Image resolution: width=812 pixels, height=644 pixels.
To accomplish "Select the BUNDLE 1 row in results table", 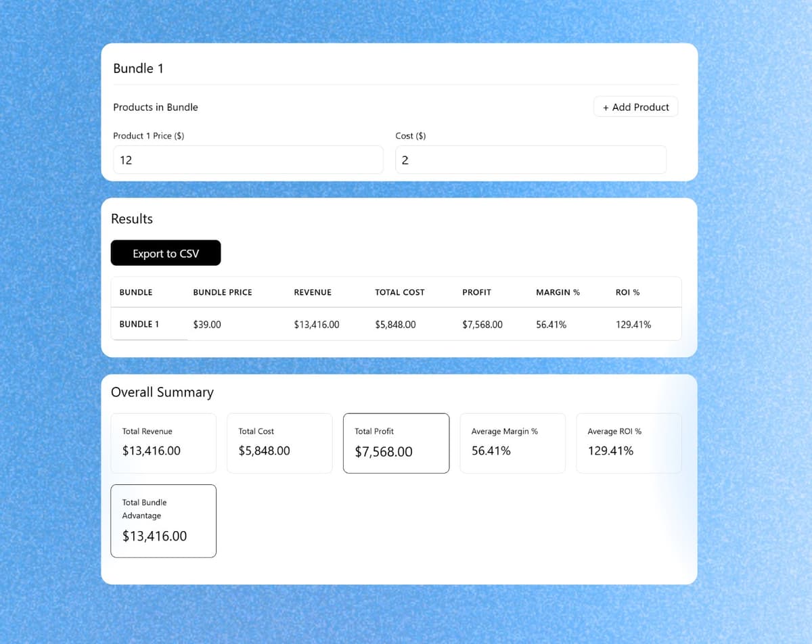I will click(x=139, y=324).
